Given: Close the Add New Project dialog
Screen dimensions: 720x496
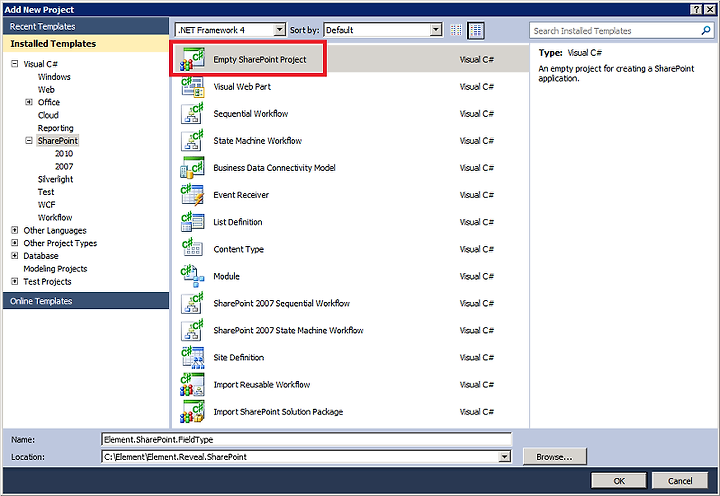Looking at the screenshot, I should [x=709, y=9].
